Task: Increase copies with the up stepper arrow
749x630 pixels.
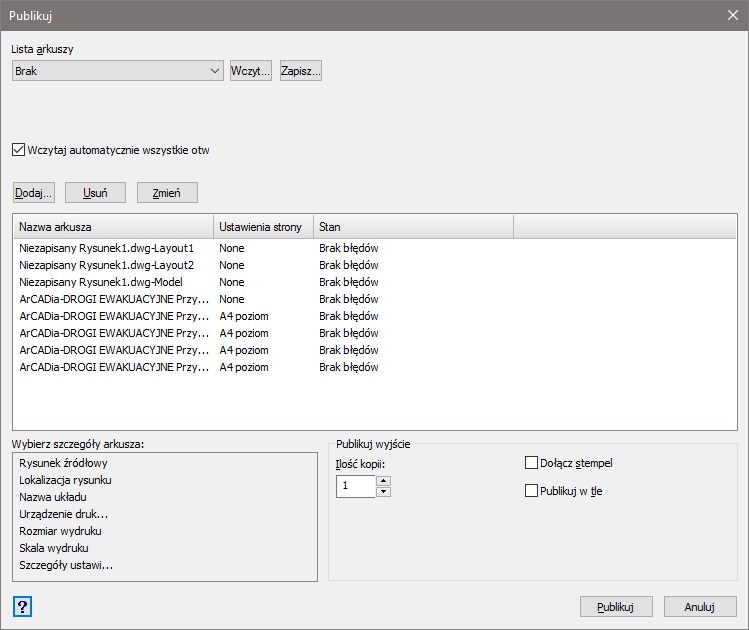Action: coord(383,481)
